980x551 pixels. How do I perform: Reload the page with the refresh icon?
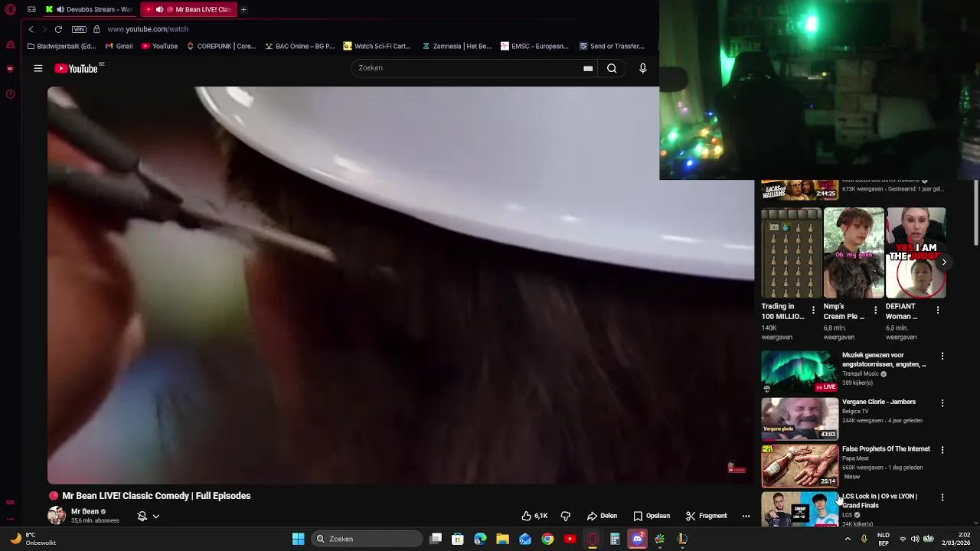58,29
